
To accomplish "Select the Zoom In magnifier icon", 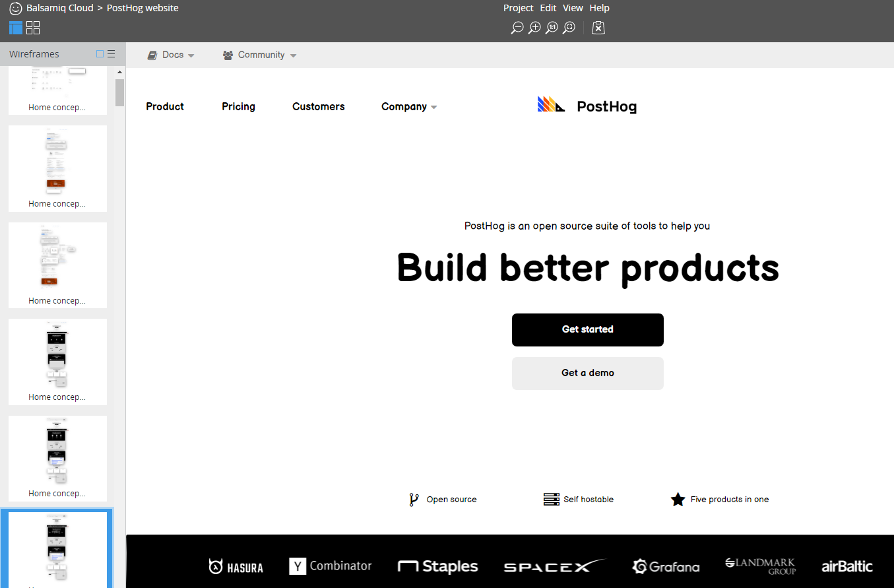I will 534,28.
